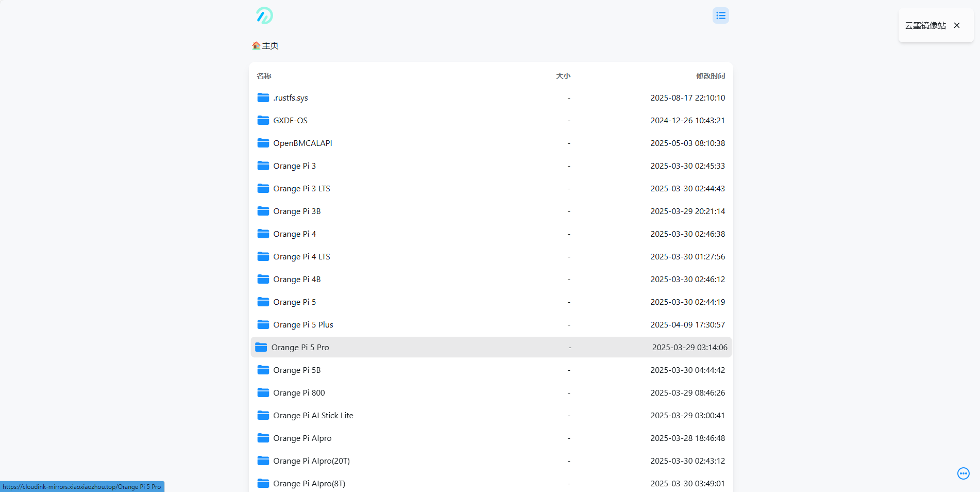Click the date 2025-04-09 17:30:57
The image size is (980, 492).
(x=687, y=325)
